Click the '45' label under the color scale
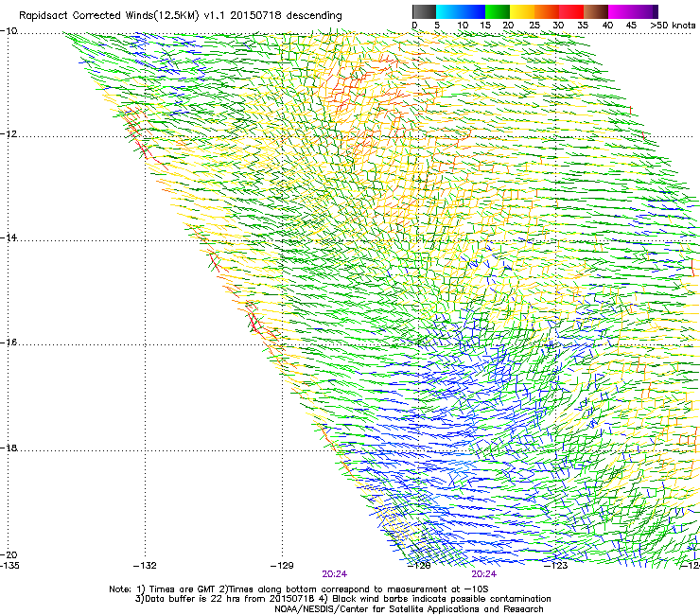Image resolution: width=700 pixels, height=615 pixels. click(x=631, y=26)
